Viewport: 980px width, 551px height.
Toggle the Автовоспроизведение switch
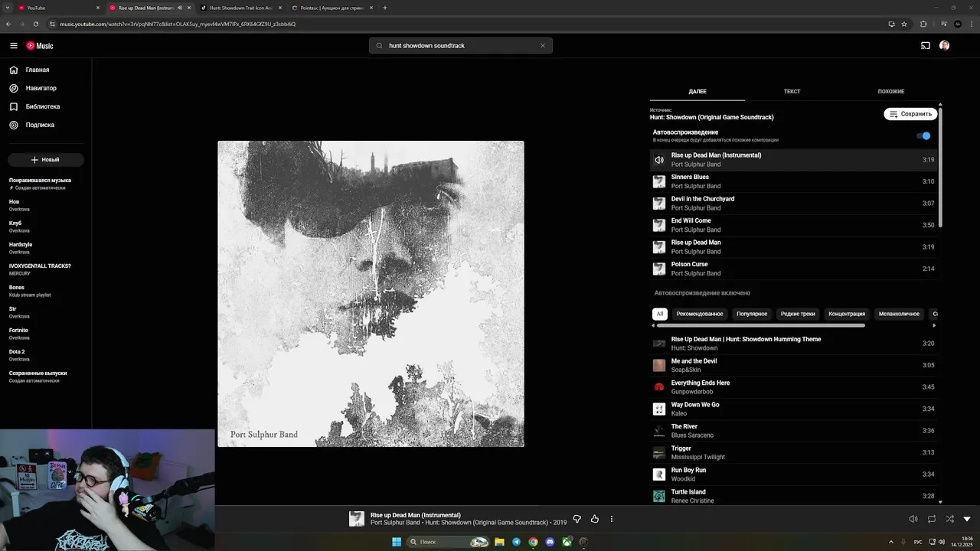point(924,136)
